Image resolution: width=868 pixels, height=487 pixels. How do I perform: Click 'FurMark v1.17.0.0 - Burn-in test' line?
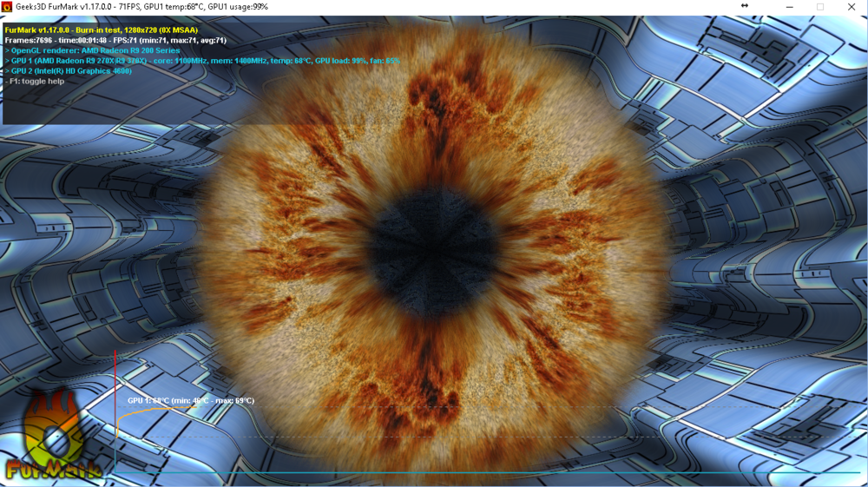click(102, 30)
